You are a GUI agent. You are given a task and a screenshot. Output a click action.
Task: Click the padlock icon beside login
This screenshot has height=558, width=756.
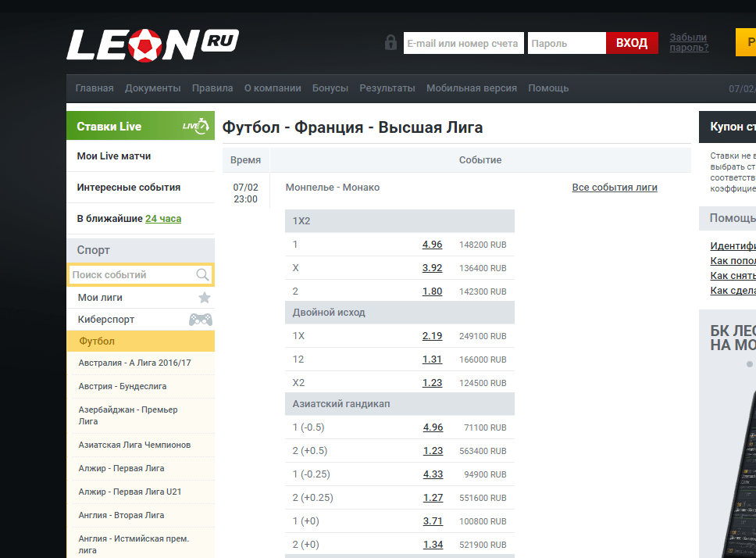coord(390,42)
